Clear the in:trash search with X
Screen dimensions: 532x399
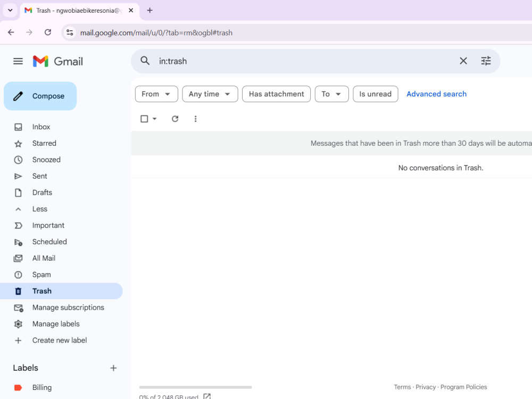click(x=463, y=61)
